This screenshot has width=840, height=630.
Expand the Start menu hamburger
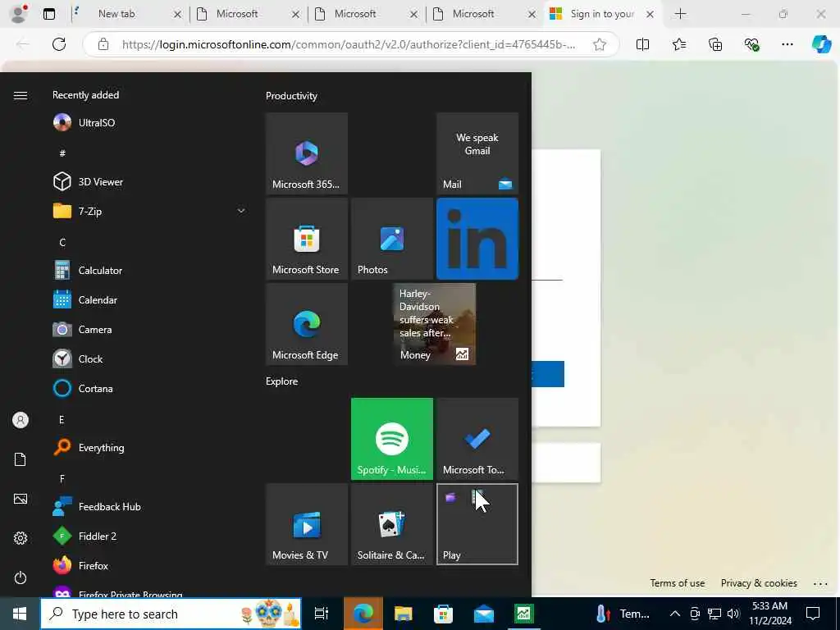coord(21,95)
